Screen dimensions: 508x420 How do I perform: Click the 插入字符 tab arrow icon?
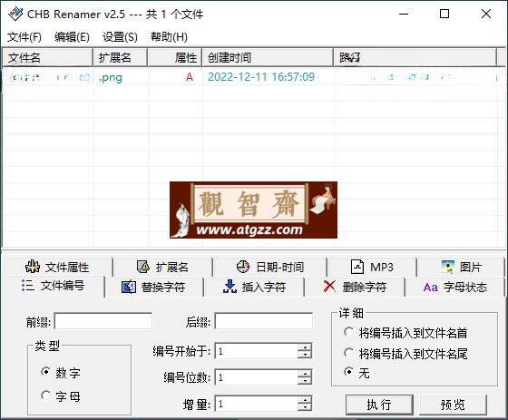pos(230,288)
